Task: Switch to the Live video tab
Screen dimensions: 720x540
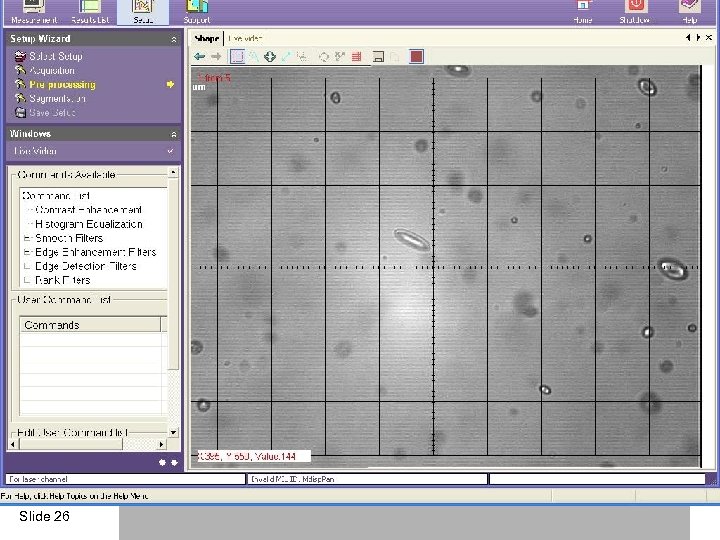Action: 245,39
